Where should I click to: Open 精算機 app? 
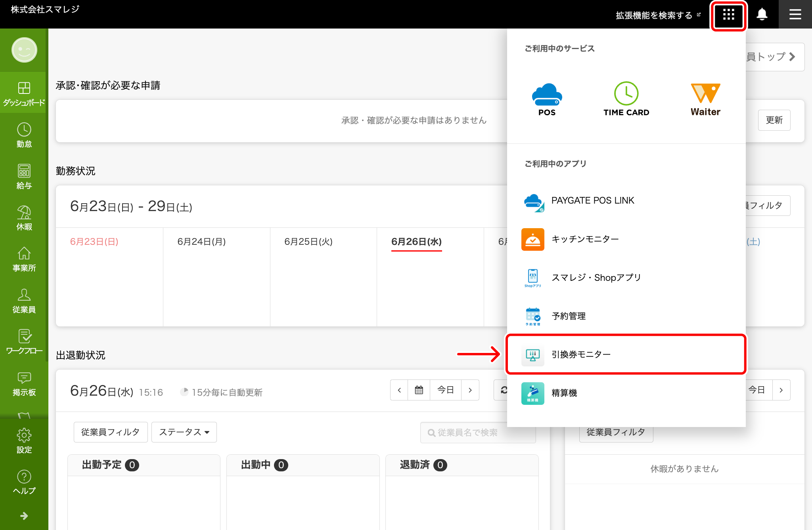click(626, 393)
